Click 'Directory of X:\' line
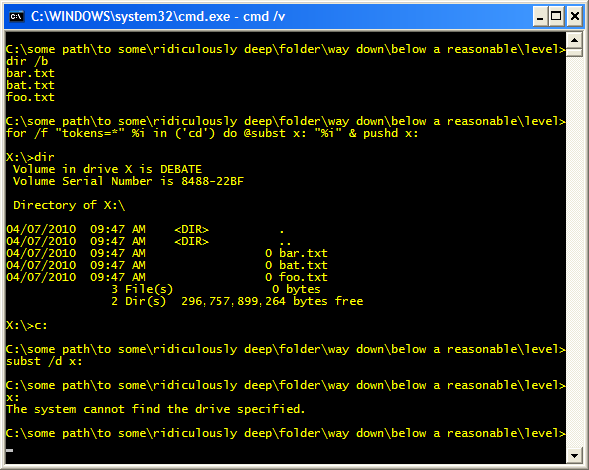This screenshot has height=470, width=589. coord(69,205)
